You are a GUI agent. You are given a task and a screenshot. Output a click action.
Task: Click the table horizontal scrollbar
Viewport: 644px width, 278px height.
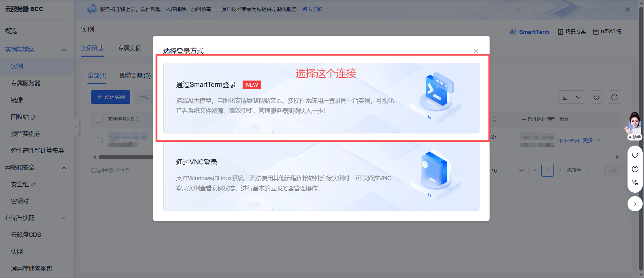click(126, 157)
